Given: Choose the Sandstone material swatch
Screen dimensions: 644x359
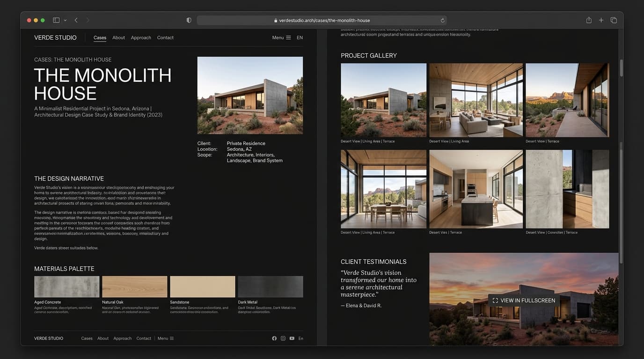Looking at the screenshot, I should tap(202, 287).
